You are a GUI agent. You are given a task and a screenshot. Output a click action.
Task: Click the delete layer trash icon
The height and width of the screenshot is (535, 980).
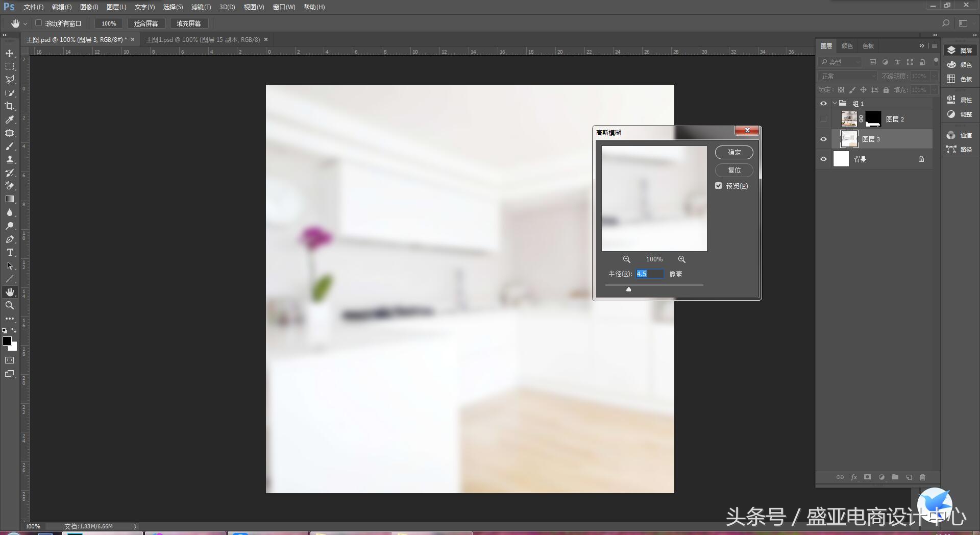coord(922,477)
